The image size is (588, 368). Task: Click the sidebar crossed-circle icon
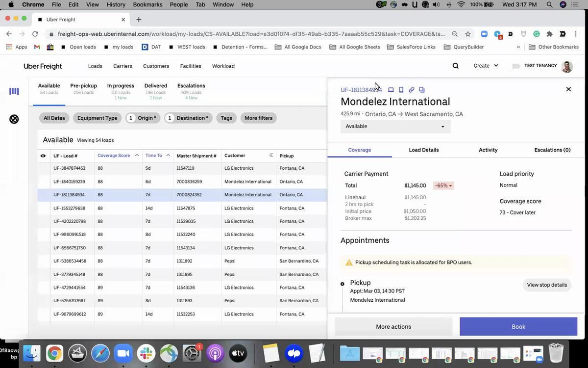tap(14, 119)
